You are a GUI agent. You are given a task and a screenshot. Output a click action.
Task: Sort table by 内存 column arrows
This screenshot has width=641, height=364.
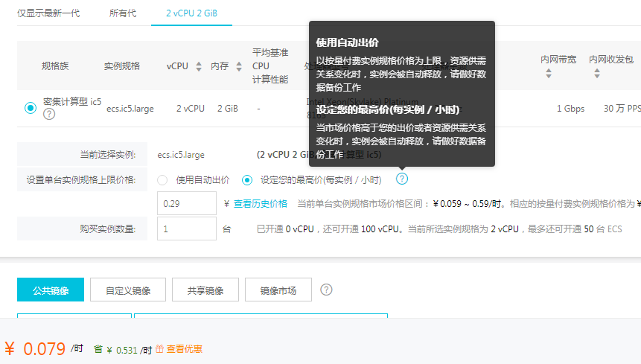pos(239,66)
